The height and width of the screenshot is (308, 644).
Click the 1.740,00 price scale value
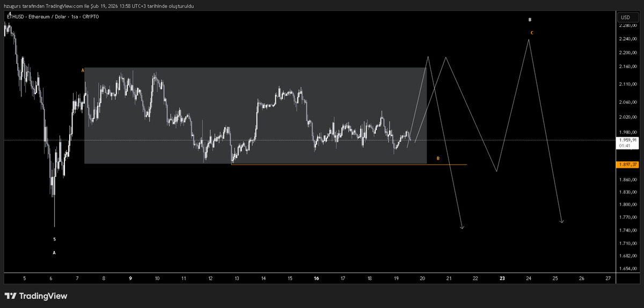pyautogui.click(x=628, y=230)
